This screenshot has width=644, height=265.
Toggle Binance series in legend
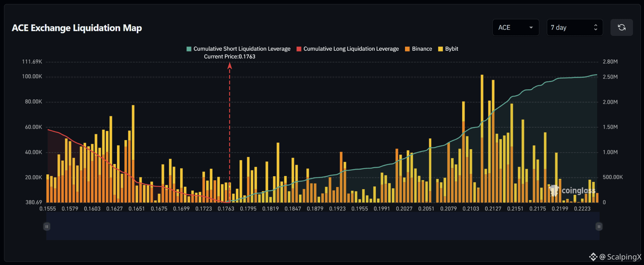point(418,49)
